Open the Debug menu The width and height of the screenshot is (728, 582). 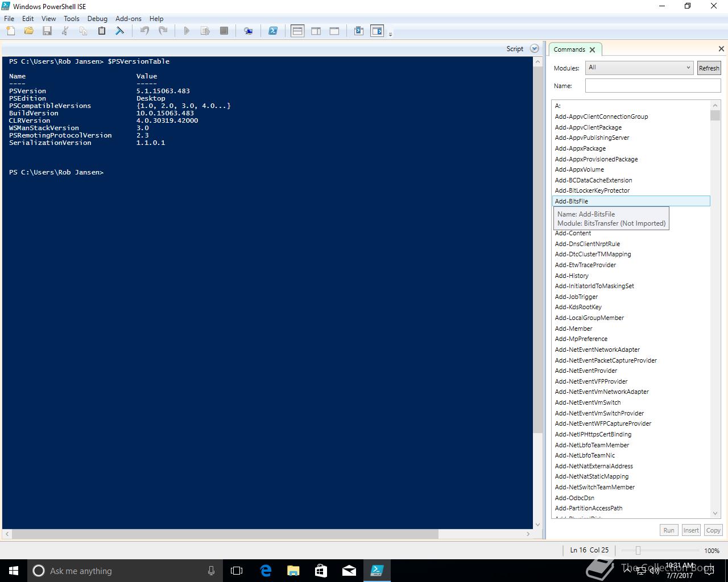point(97,18)
